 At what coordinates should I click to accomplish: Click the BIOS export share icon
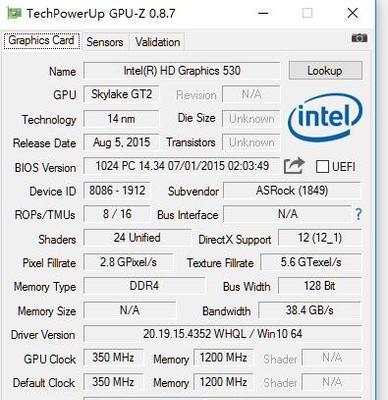tap(294, 166)
